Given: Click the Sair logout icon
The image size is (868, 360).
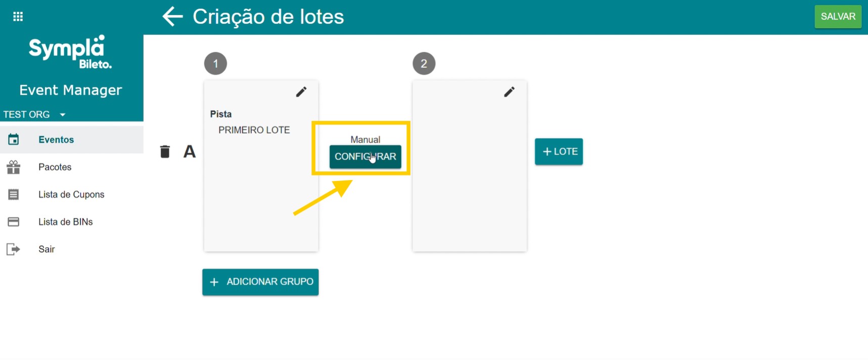Looking at the screenshot, I should 13,249.
